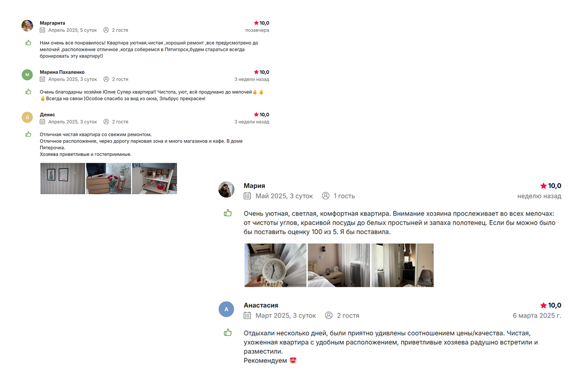Image resolution: width=583 pixels, height=392 pixels.
Task: Open Мария's bedroom nightstand photo
Action: (339, 265)
